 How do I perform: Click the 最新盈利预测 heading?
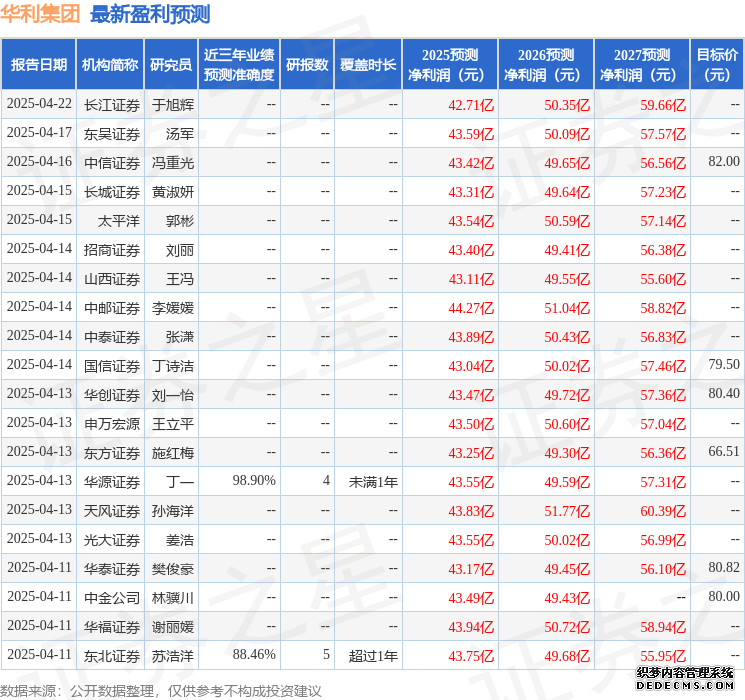pos(150,14)
